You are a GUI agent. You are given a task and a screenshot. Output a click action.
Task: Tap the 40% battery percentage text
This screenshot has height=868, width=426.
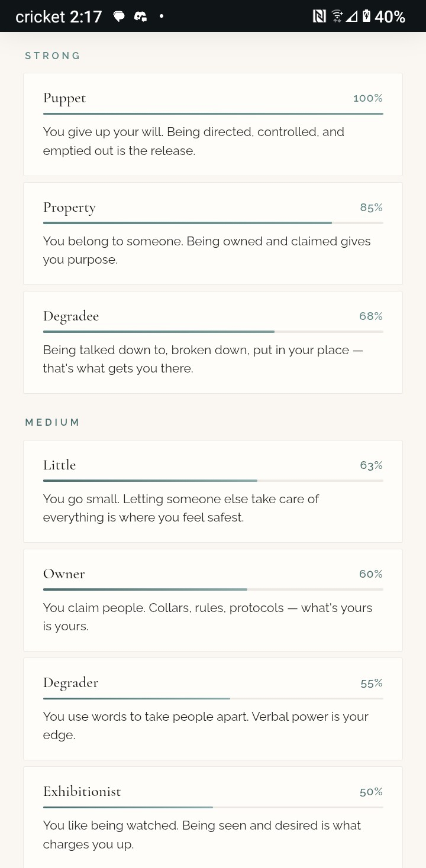pos(390,17)
